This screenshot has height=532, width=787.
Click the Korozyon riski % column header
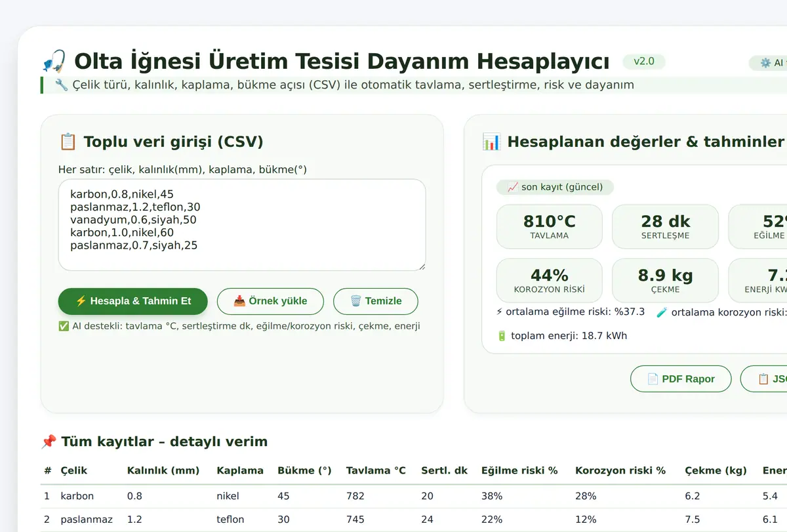pos(620,470)
